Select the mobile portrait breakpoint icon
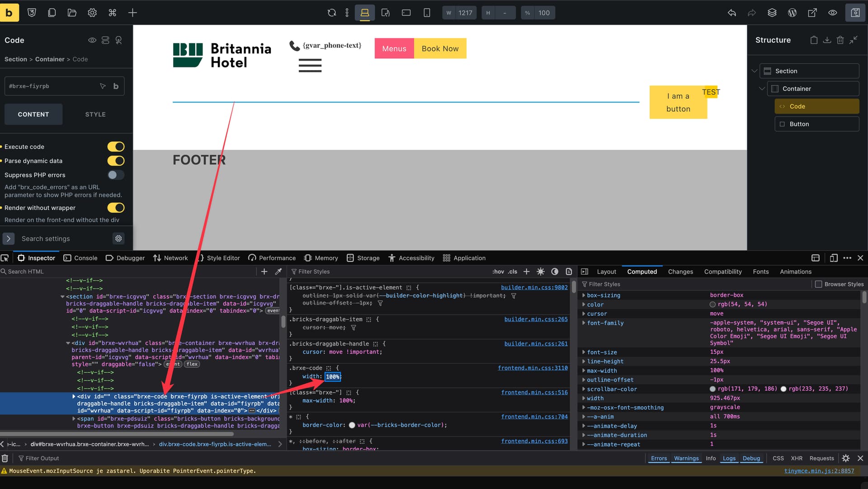The image size is (868, 489). 427,13
